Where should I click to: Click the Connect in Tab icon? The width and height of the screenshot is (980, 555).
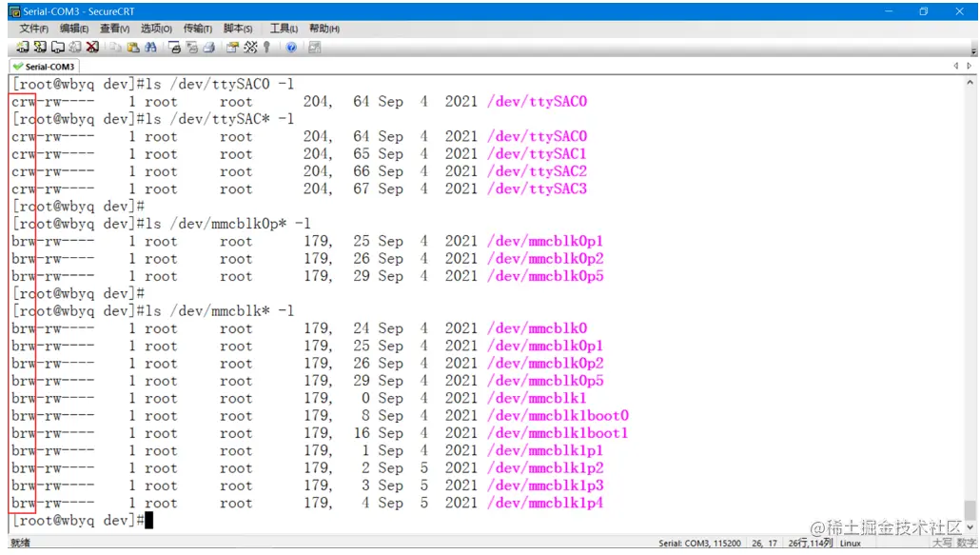57,48
